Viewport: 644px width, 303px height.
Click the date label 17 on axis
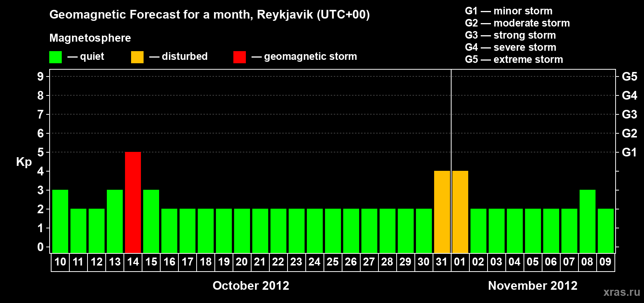point(188,262)
